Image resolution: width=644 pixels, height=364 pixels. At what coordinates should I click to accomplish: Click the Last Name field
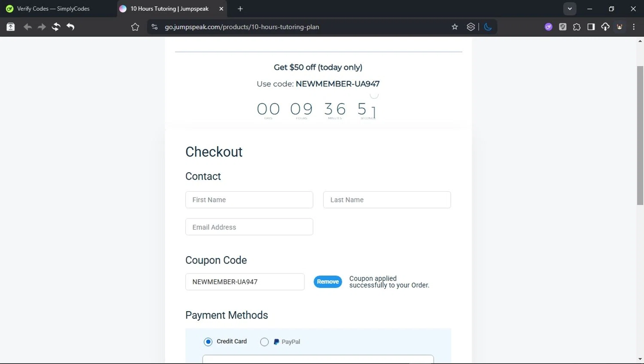pos(387,200)
